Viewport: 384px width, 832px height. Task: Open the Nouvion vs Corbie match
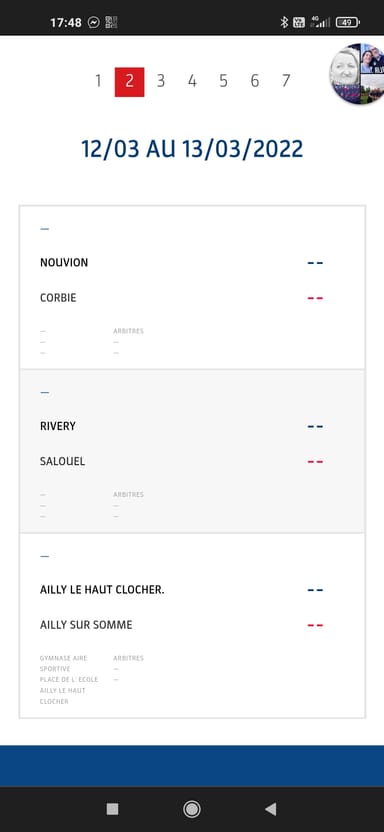pos(192,287)
